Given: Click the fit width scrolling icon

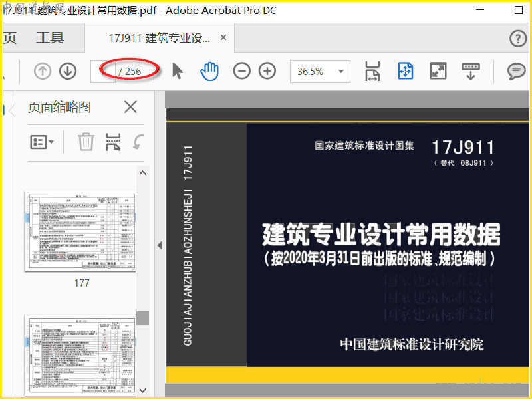Looking at the screenshot, I should (x=372, y=71).
